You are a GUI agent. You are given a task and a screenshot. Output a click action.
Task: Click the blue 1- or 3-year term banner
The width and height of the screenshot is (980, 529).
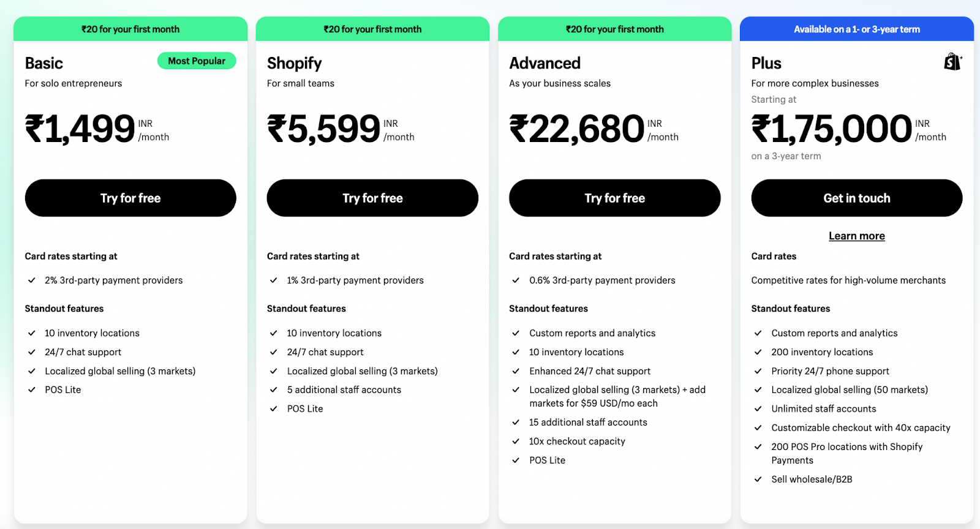click(x=857, y=29)
